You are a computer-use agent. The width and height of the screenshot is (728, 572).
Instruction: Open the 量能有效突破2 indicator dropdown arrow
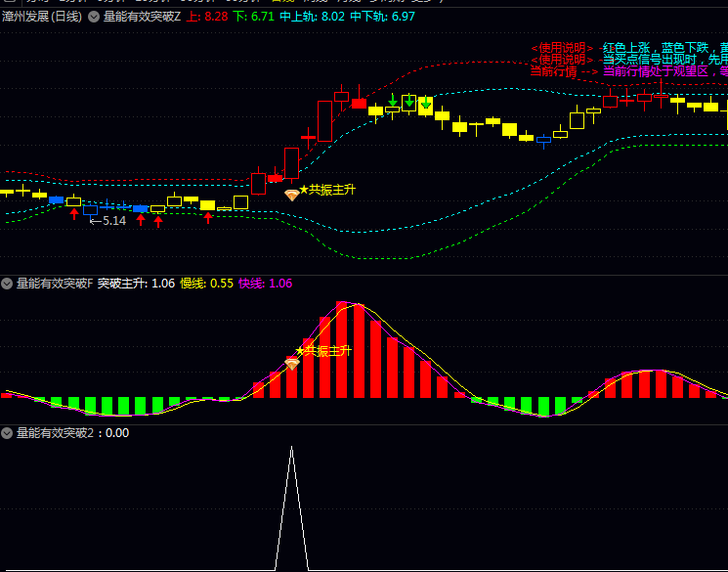(x=7, y=432)
